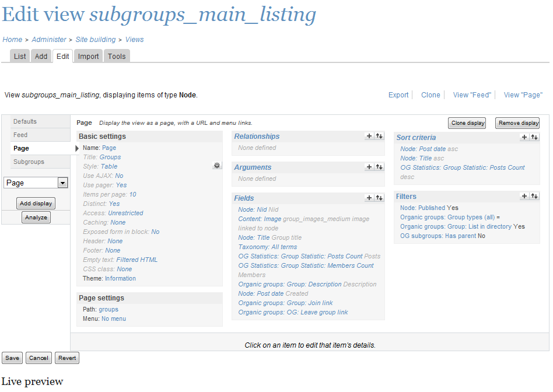Open Theme: Information link

click(x=120, y=278)
